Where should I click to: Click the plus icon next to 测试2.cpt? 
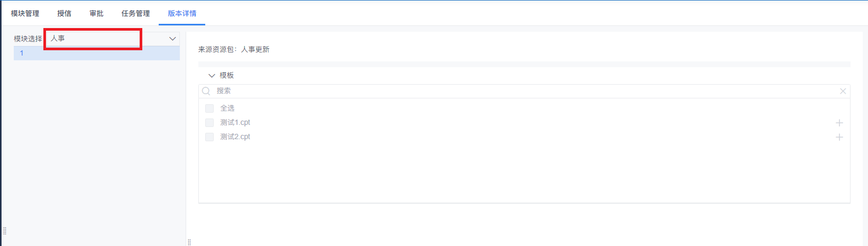click(x=839, y=137)
